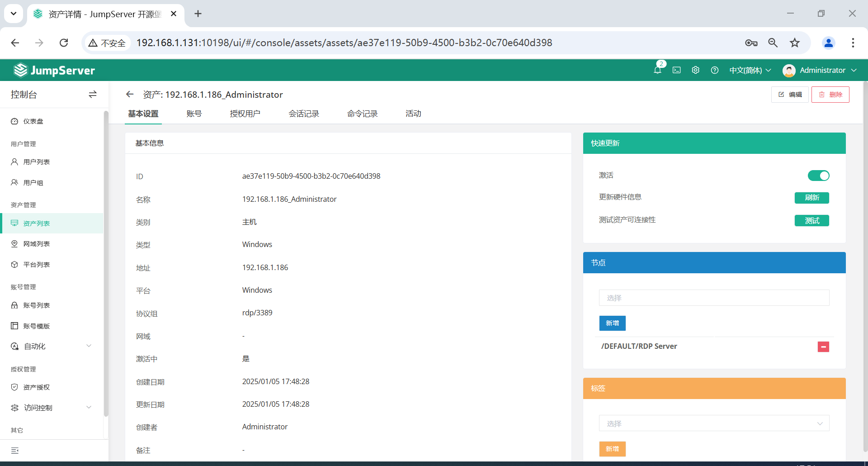The image size is (868, 466).
Task: Switch to the 授权用户 tab
Action: [245, 114]
